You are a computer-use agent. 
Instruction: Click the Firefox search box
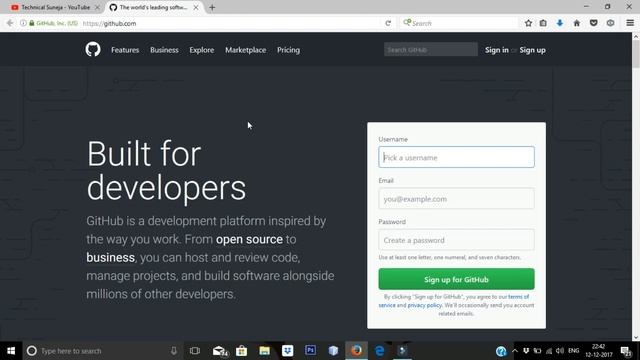459,23
